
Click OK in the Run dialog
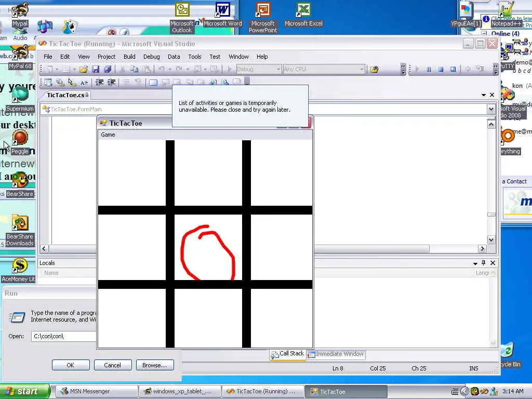click(71, 365)
